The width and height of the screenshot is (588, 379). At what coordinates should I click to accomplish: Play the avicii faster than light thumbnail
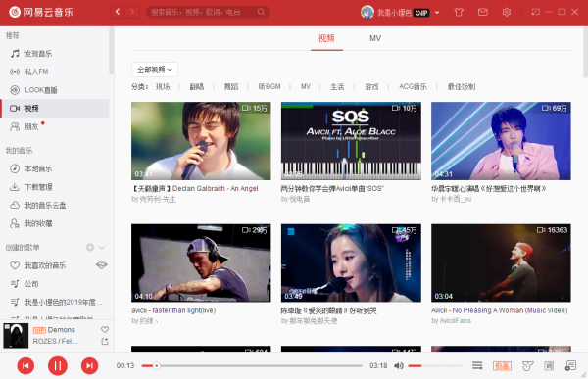tap(201, 262)
